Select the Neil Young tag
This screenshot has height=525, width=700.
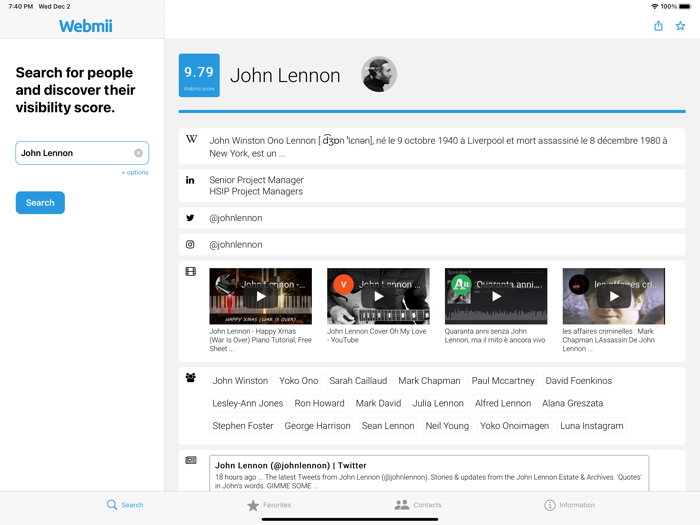click(447, 426)
